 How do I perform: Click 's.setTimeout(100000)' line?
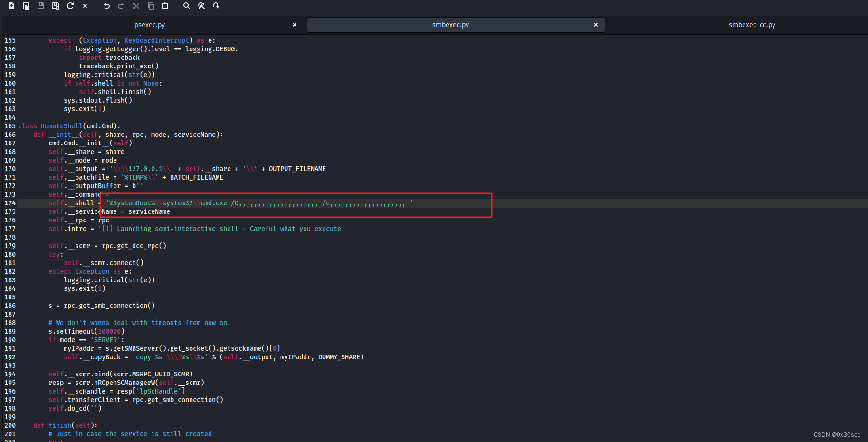click(86, 331)
